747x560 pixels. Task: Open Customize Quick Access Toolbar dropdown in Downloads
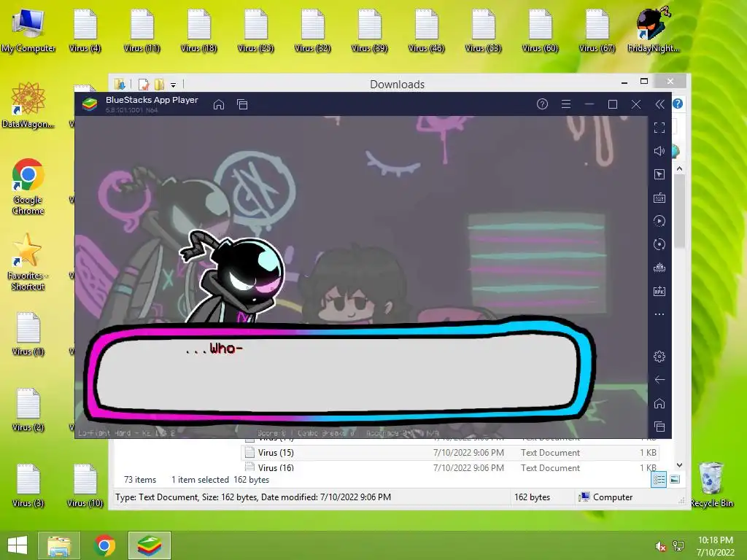pos(174,85)
